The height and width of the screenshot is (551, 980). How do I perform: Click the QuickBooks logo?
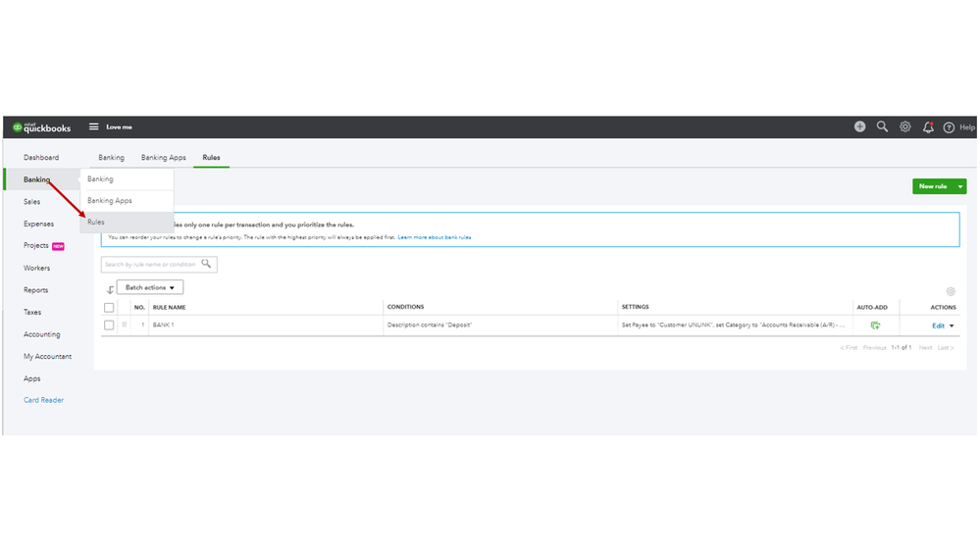42,127
